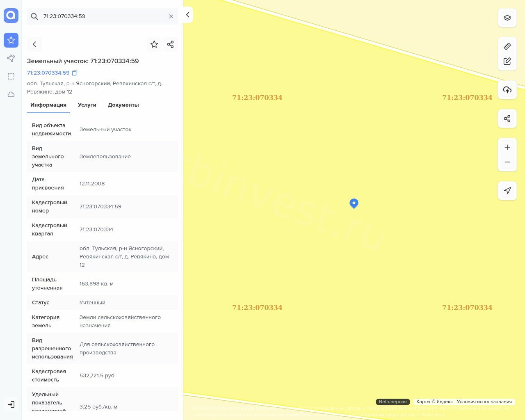This screenshot has height=420, width=525.
Task: Switch to the Документы tab
Action: [x=123, y=105]
